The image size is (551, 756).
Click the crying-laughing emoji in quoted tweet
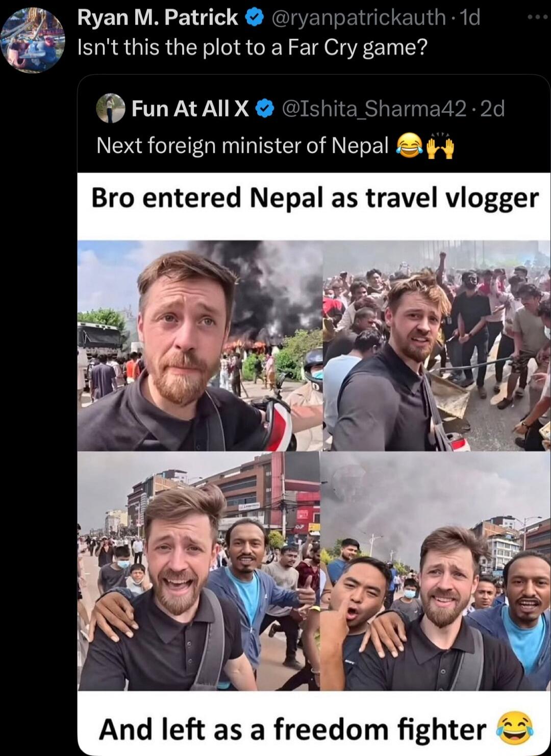pos(409,145)
